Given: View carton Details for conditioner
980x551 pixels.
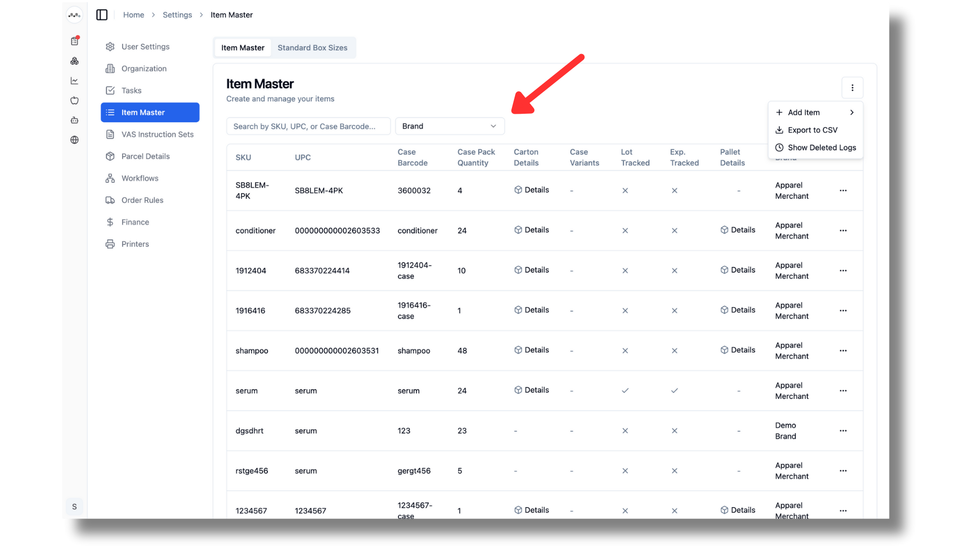Looking at the screenshot, I should [531, 230].
